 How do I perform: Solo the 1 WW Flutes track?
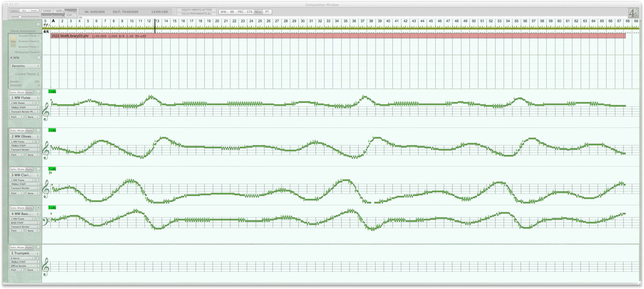coord(13,92)
